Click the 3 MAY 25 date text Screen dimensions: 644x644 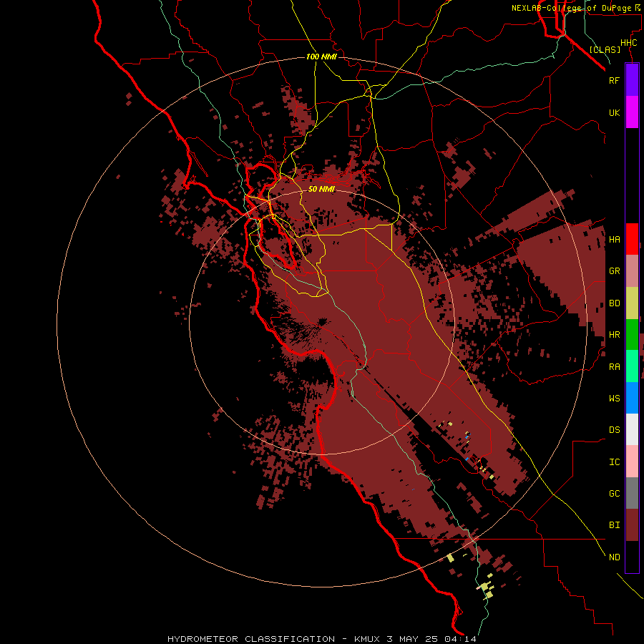[x=412, y=639]
